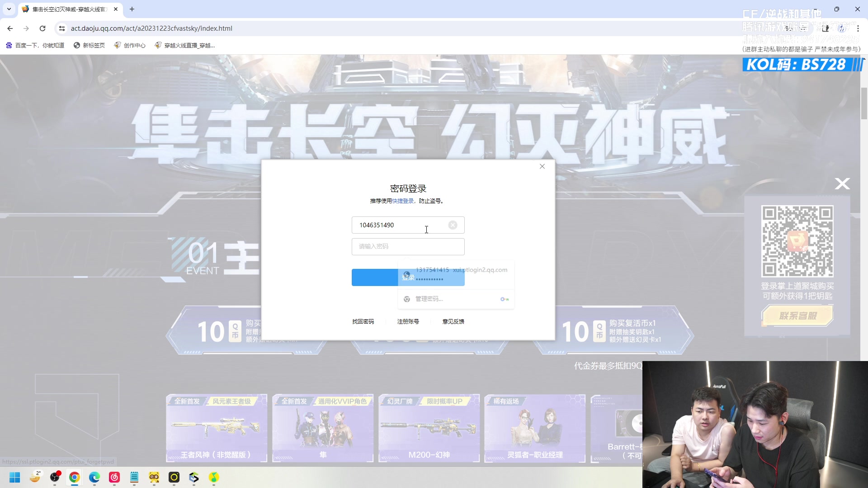Screen dimensions: 868x488
Task: Open 新标签页 bookmark
Action: 89,45
